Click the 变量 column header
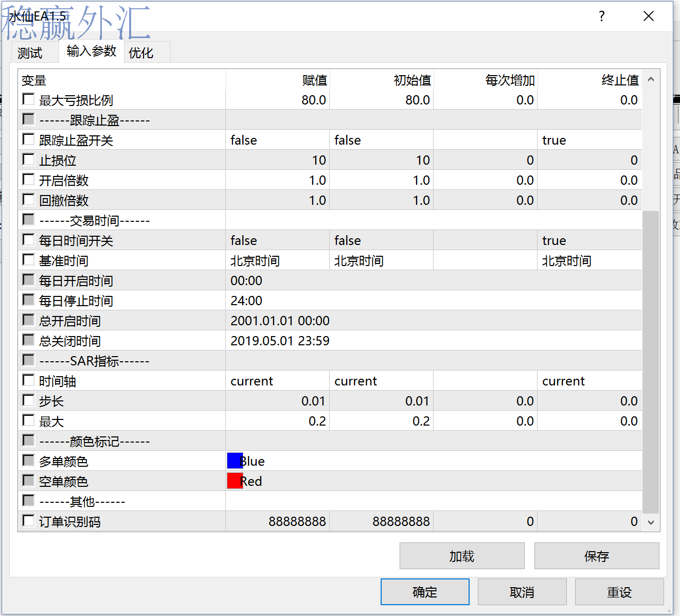Image resolution: width=680 pixels, height=616 pixels. (122, 80)
